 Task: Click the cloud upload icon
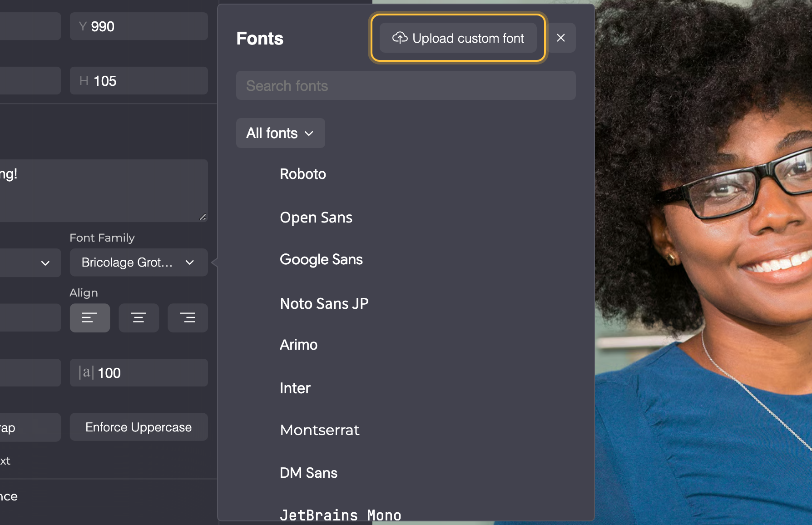[400, 38]
